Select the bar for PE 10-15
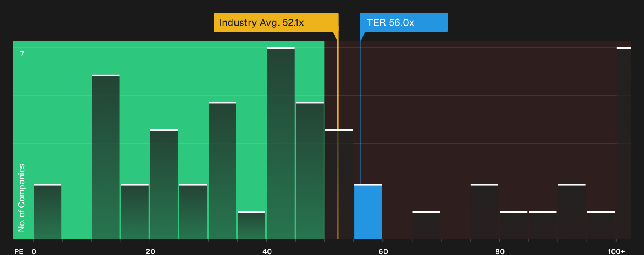The width and height of the screenshot is (644, 255). [106, 157]
